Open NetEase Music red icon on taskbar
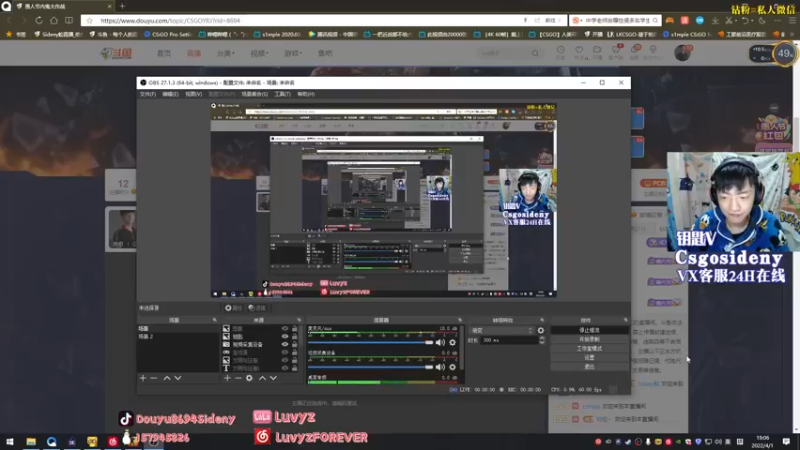Screen dimensions: 800x450 click(113, 441)
